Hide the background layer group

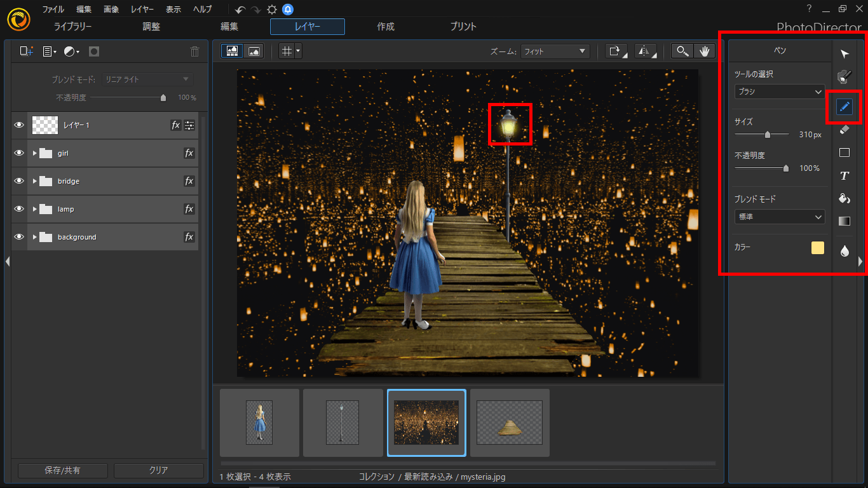pos(19,237)
